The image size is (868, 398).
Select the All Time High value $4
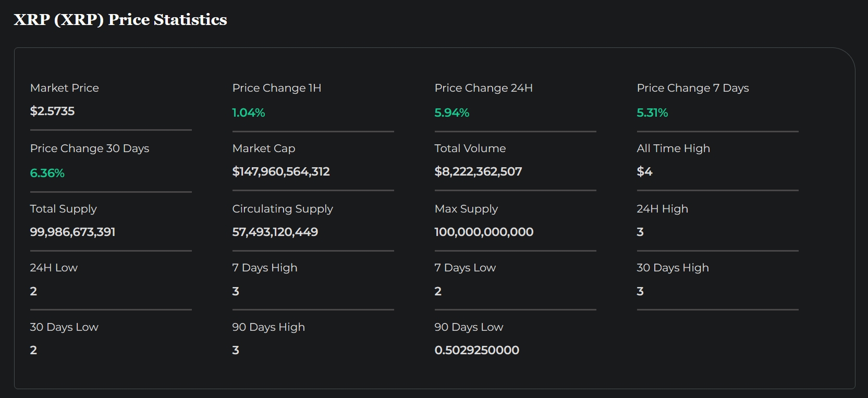[x=644, y=171]
